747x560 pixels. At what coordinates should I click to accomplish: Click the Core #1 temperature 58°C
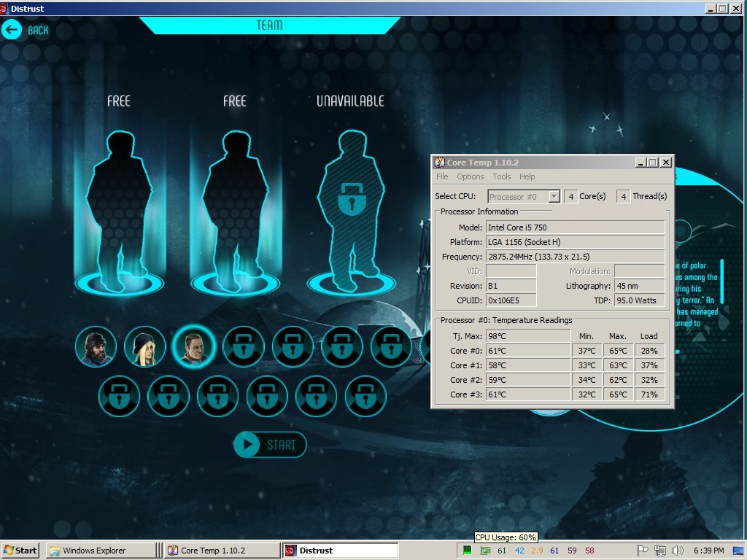[x=528, y=365]
